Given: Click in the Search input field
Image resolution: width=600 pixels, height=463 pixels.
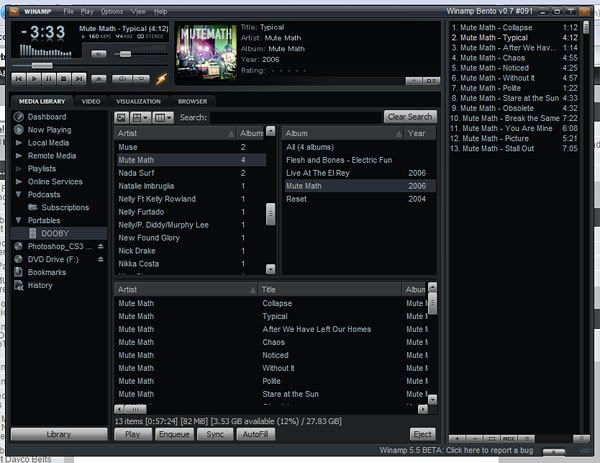Looking at the screenshot, I should (295, 117).
